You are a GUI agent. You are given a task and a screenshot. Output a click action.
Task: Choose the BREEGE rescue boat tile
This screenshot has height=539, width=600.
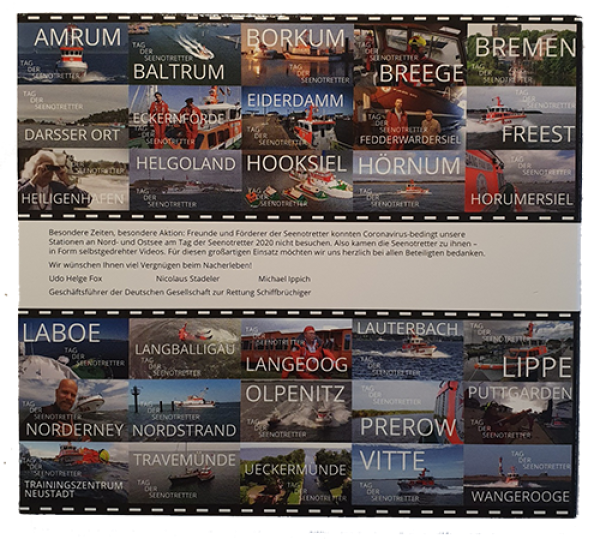click(x=410, y=54)
